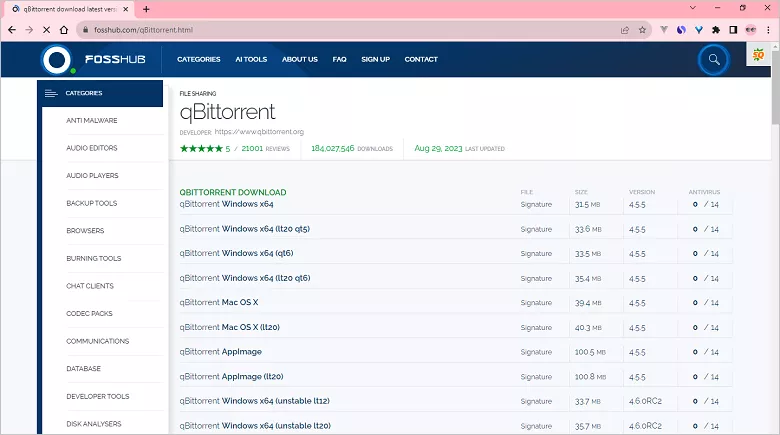Open the CATEGORIES nav menu

tap(198, 59)
